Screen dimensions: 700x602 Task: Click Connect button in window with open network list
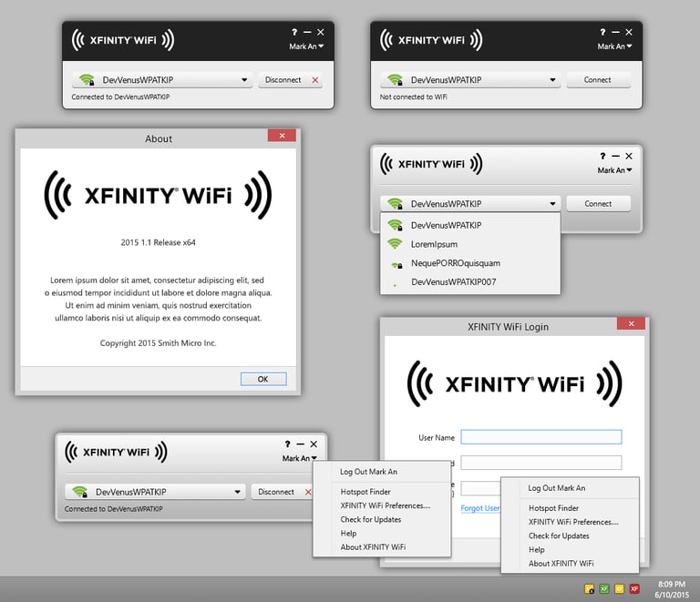pos(598,204)
